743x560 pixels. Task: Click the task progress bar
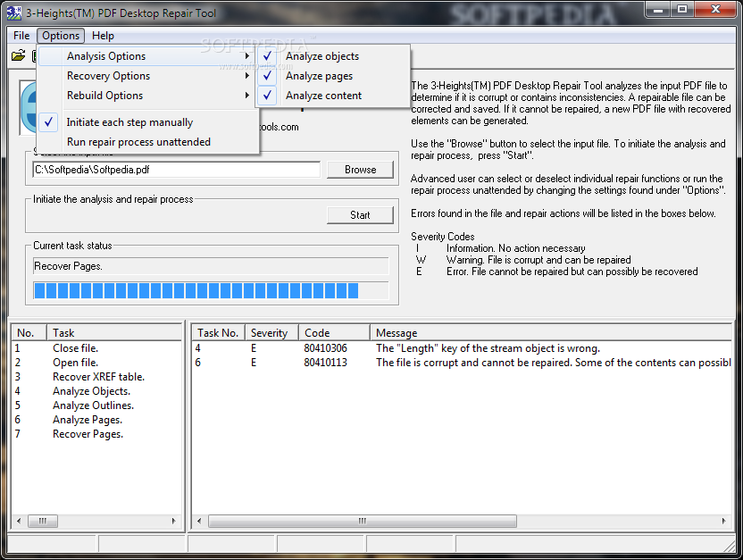[211, 290]
